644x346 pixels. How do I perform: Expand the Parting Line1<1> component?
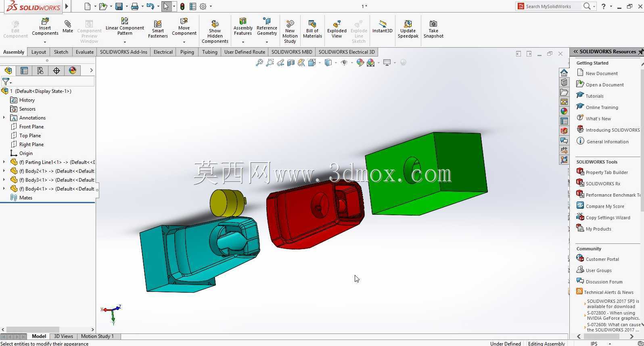(x=4, y=162)
